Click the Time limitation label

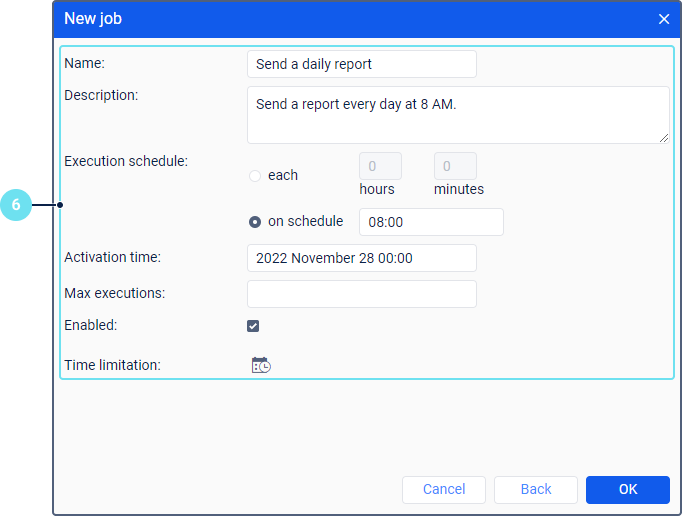[112, 365]
